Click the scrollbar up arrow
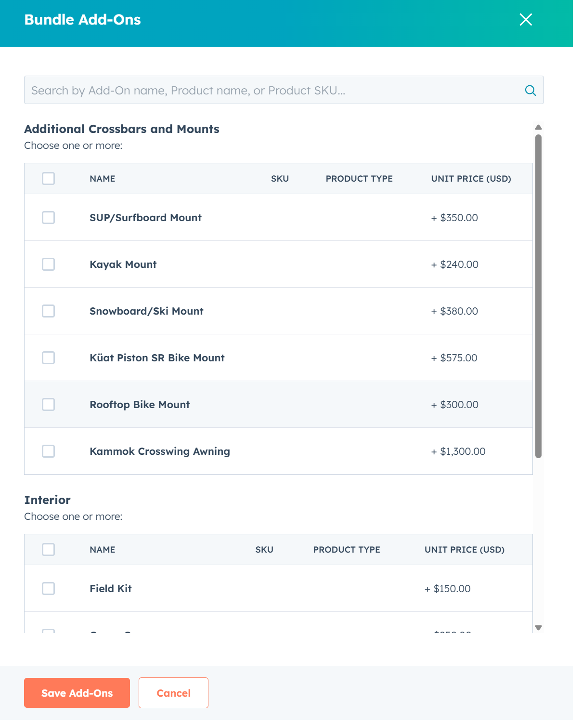582x728 pixels. 538,127
